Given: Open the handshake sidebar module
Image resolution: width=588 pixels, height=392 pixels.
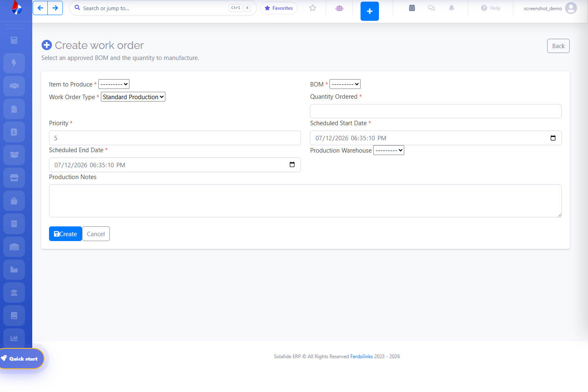Looking at the screenshot, I should [x=14, y=86].
